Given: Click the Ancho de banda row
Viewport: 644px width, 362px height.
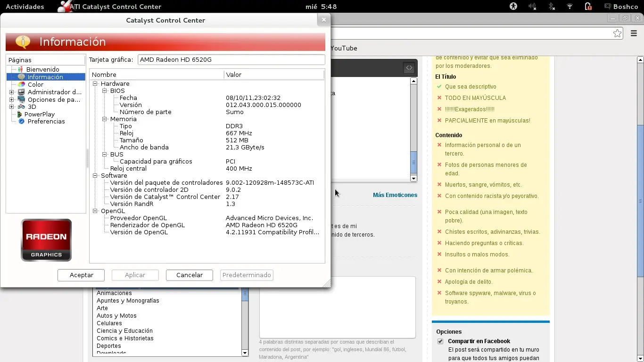Looking at the screenshot, I should (207, 148).
